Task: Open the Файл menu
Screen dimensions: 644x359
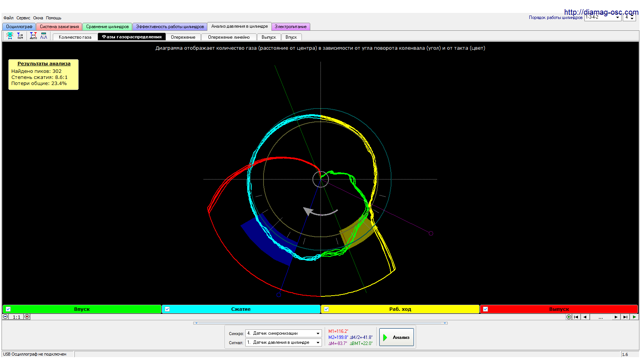Action: point(8,18)
